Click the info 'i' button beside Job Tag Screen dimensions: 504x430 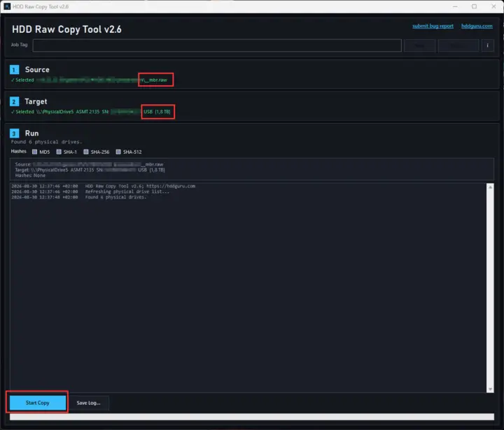click(x=487, y=45)
